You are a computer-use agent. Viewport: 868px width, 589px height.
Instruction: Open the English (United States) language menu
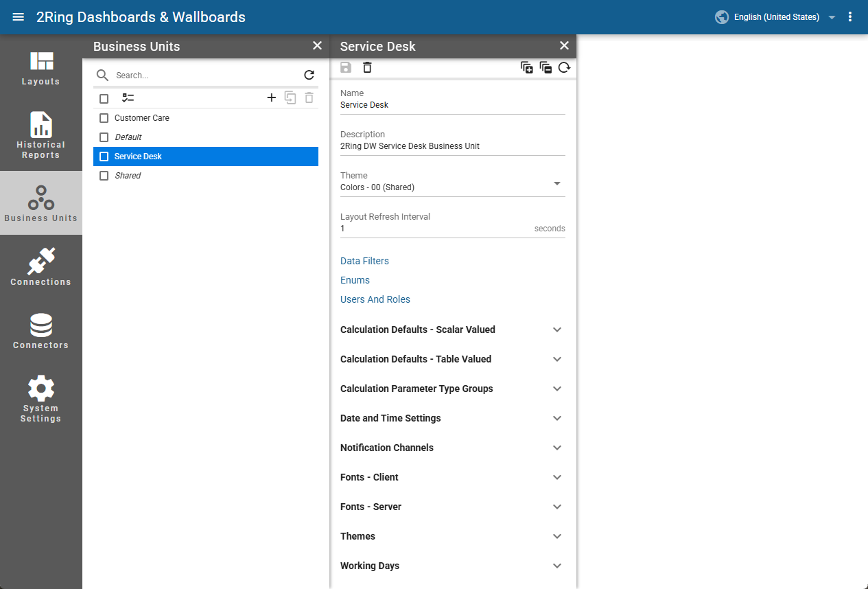[x=775, y=17]
